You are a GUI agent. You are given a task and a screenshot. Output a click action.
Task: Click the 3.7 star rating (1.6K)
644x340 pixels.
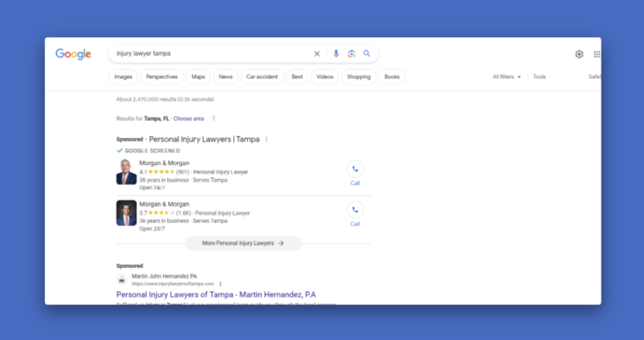165,213
